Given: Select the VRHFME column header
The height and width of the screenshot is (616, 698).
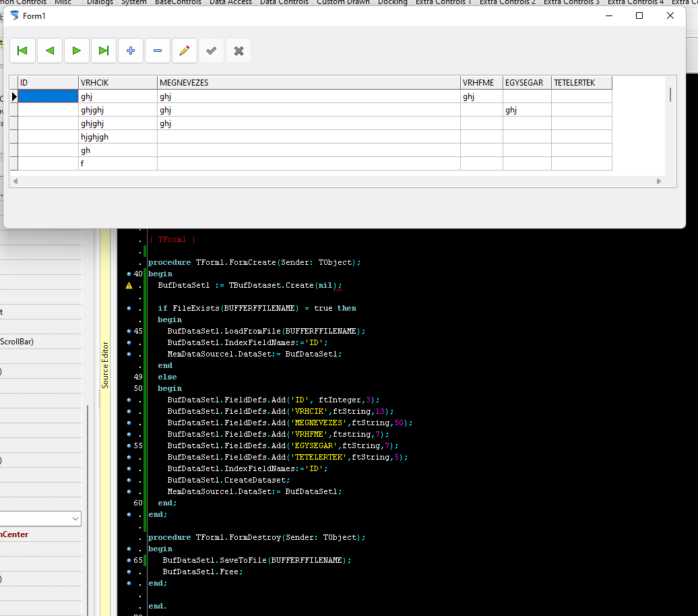Looking at the screenshot, I should [482, 83].
